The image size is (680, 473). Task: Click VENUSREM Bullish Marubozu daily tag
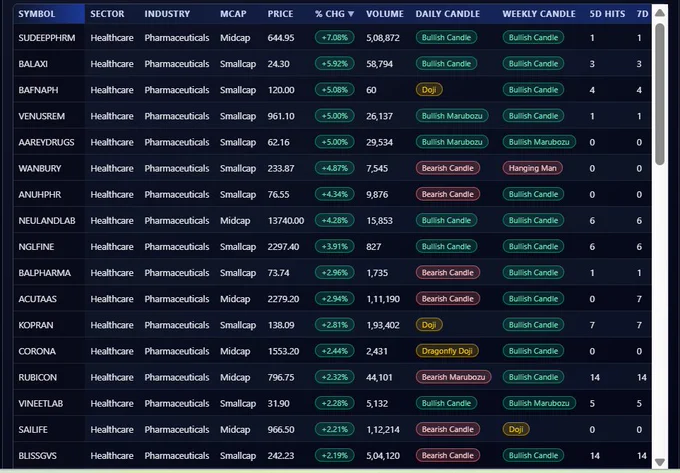tap(452, 116)
